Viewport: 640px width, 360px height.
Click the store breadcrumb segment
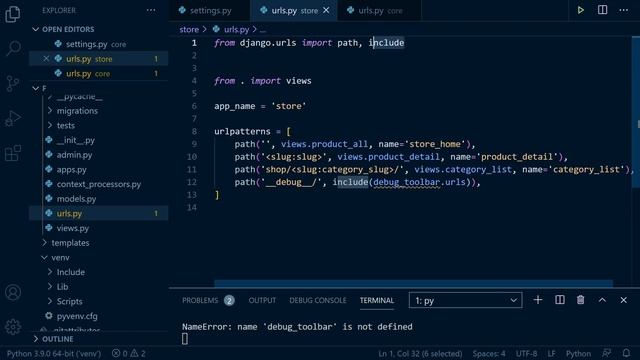click(189, 29)
